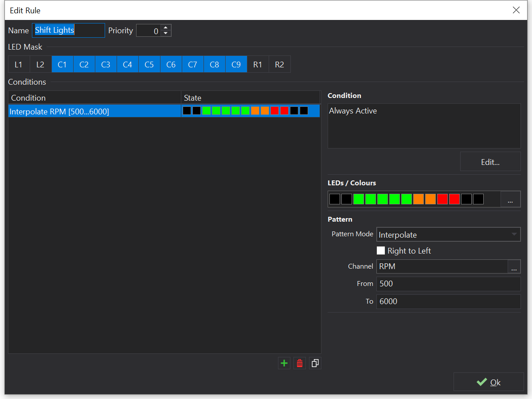Click the red trash delete condition icon
This screenshot has height=399, width=532.
[x=300, y=364]
